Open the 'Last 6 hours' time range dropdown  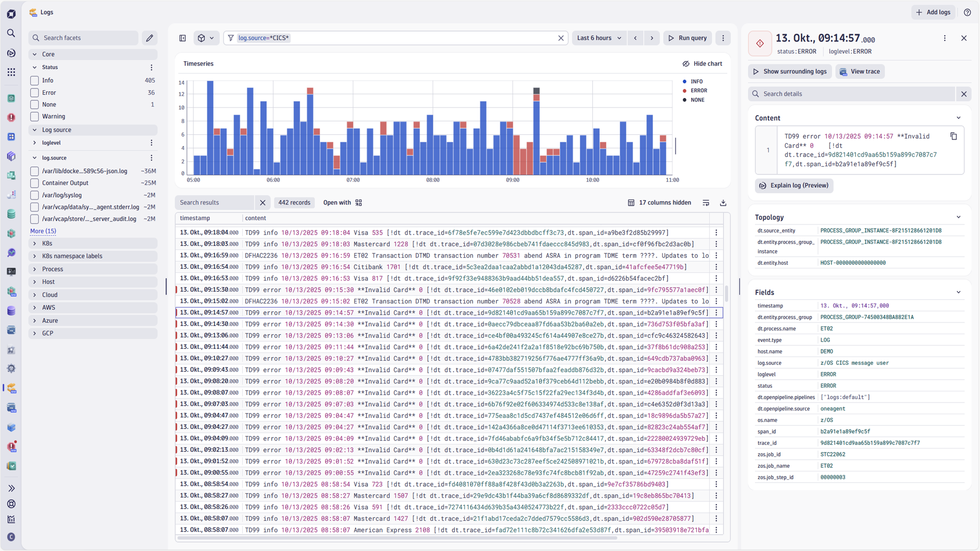598,38
